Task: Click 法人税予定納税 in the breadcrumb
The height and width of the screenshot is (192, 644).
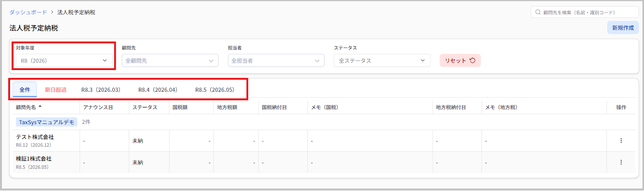Action: (76, 12)
